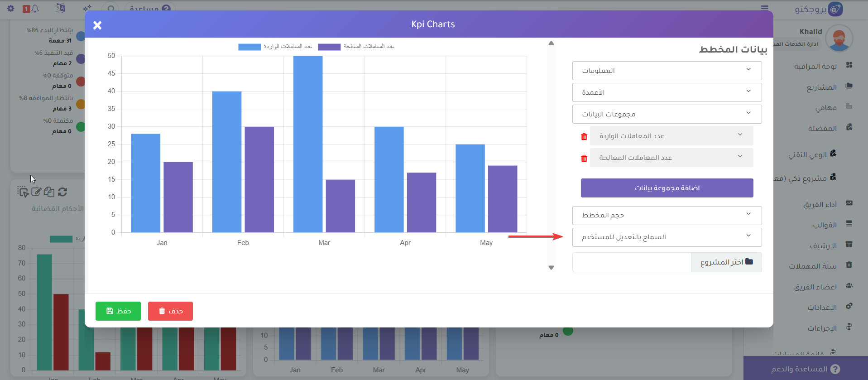Collapse the مجموعات البيانات section
This screenshot has height=380, width=868.
point(667,114)
